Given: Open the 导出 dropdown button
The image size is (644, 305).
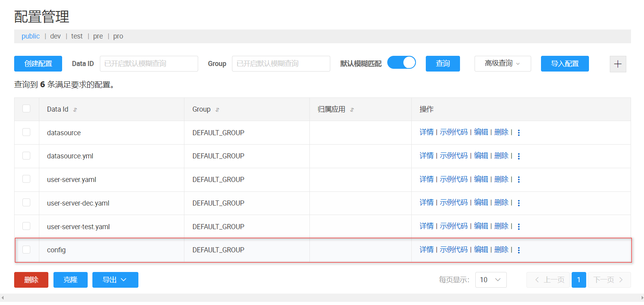Looking at the screenshot, I should pyautogui.click(x=115, y=280).
